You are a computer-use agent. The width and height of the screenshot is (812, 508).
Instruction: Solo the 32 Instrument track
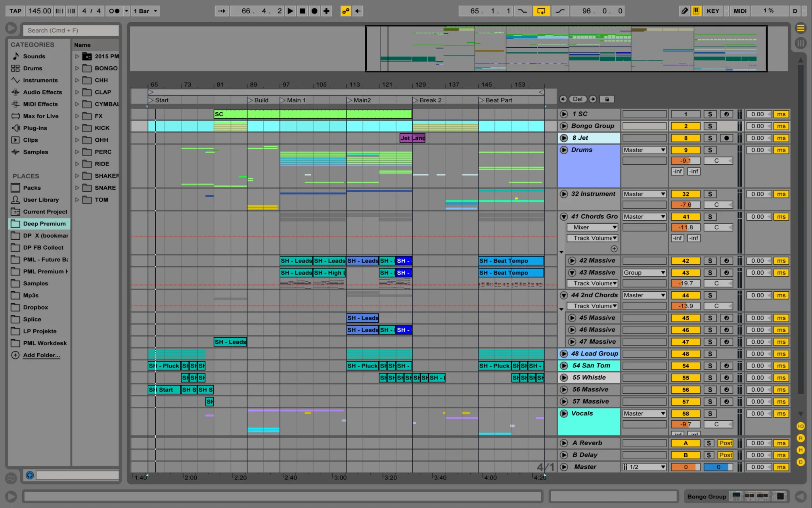(710, 194)
